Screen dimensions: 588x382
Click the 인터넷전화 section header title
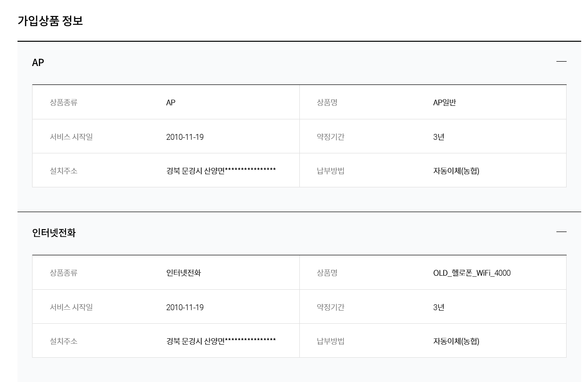pos(54,233)
